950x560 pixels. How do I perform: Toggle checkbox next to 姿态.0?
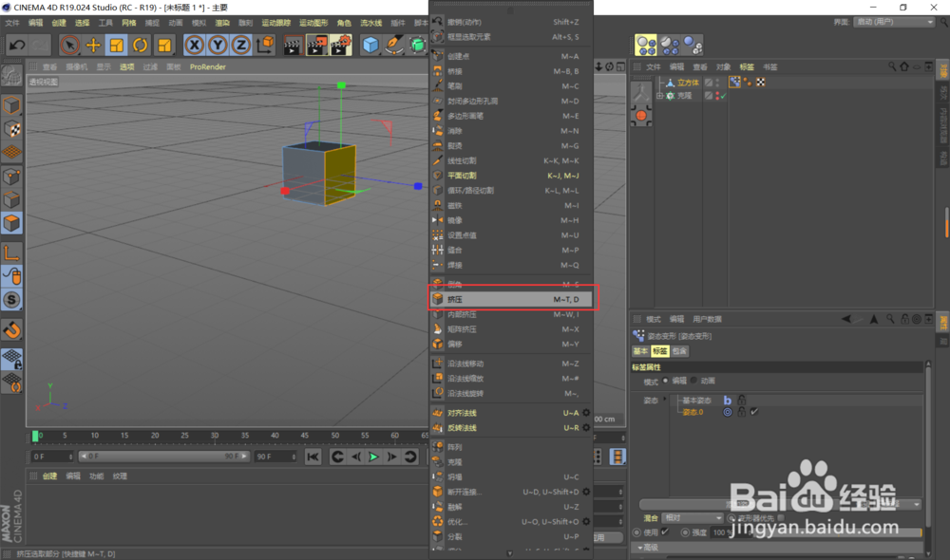click(x=754, y=412)
